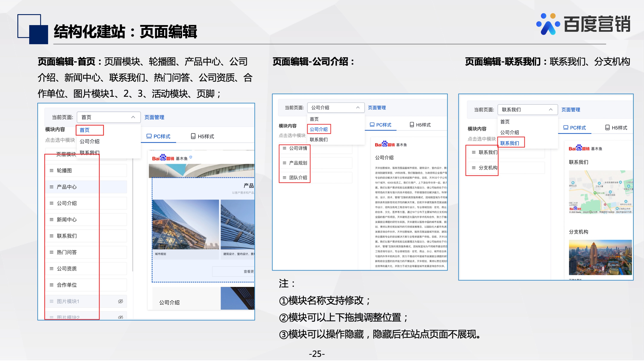Switch to H5样式 tab in left panel
Screen dimensions: 644x362
tap(202, 136)
